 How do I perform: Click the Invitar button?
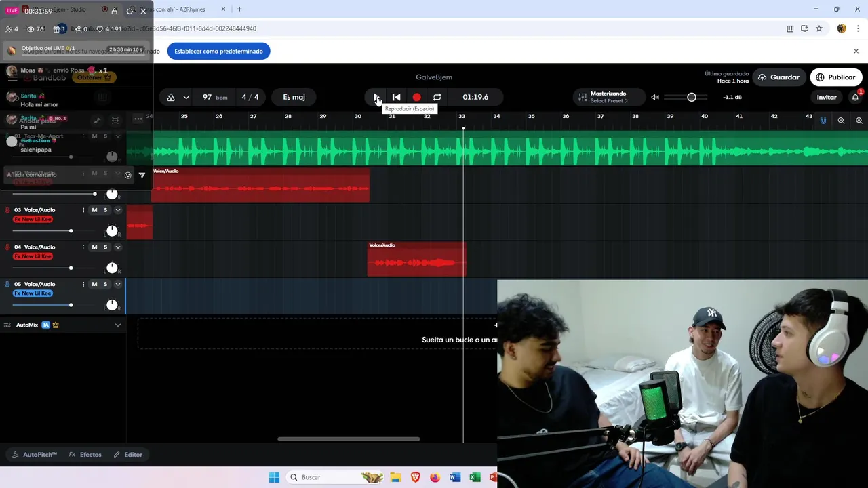826,97
